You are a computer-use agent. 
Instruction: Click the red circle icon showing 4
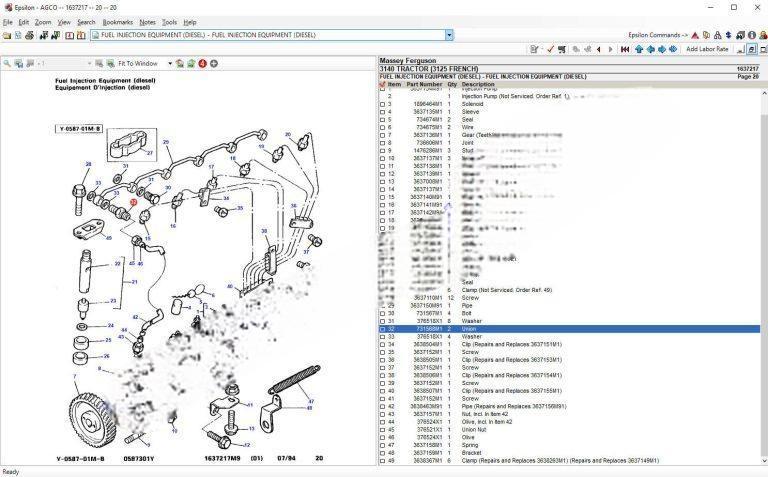tap(202, 64)
